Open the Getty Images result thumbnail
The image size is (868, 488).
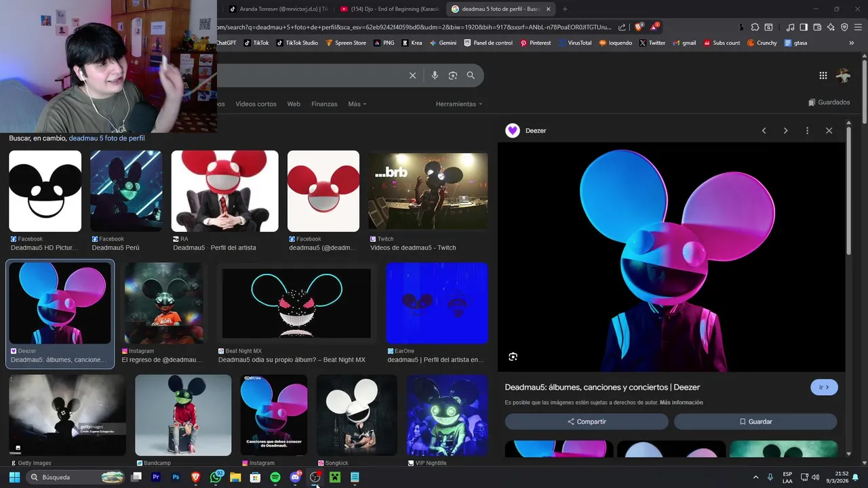tap(67, 415)
